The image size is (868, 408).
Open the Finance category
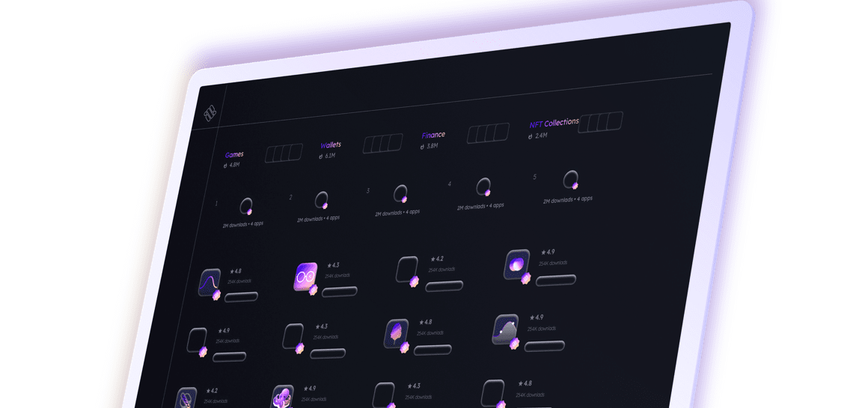433,135
